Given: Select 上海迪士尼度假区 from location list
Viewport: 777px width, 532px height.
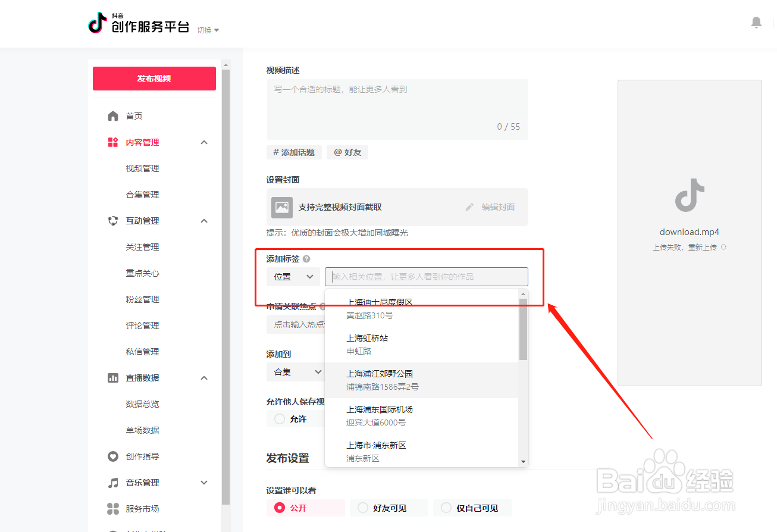Looking at the screenshot, I should (x=421, y=308).
